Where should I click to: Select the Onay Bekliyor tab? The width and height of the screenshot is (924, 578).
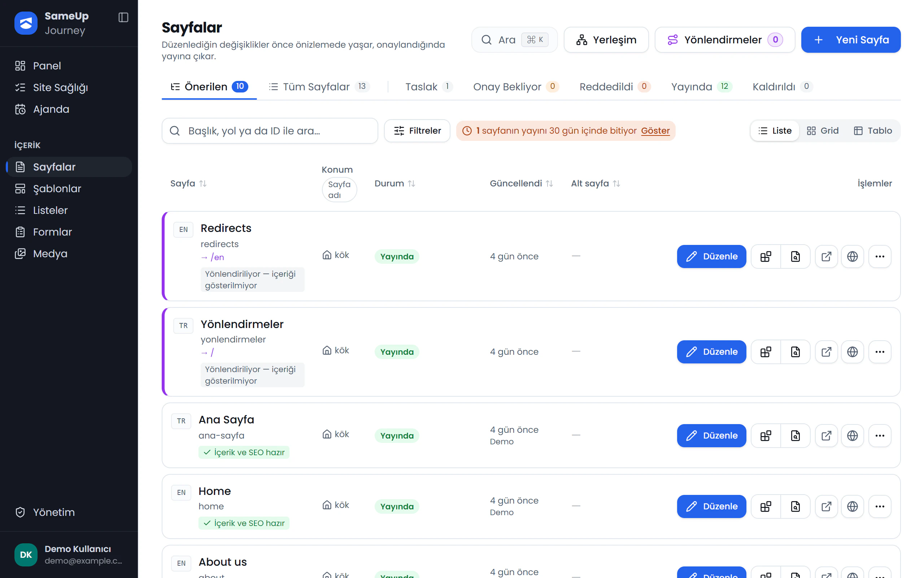(x=516, y=87)
